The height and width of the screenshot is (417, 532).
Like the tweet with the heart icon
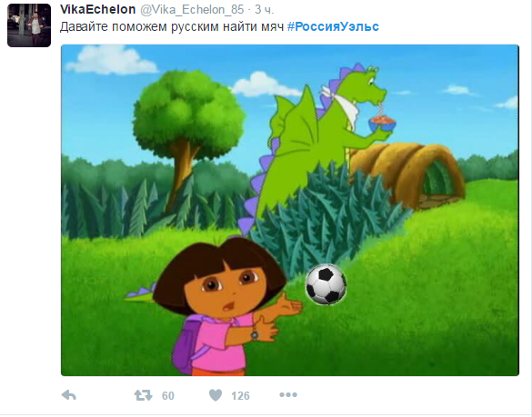pyautogui.click(x=216, y=395)
